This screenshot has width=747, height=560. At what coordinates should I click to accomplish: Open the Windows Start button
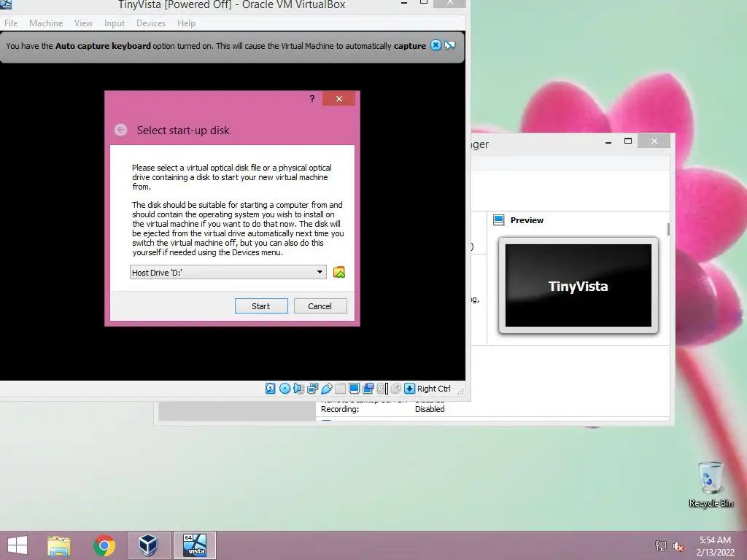(x=18, y=545)
